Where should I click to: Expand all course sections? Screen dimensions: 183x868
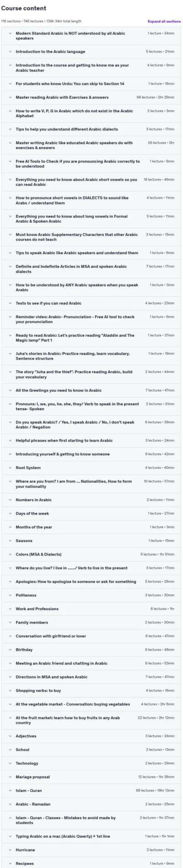coord(164,21)
